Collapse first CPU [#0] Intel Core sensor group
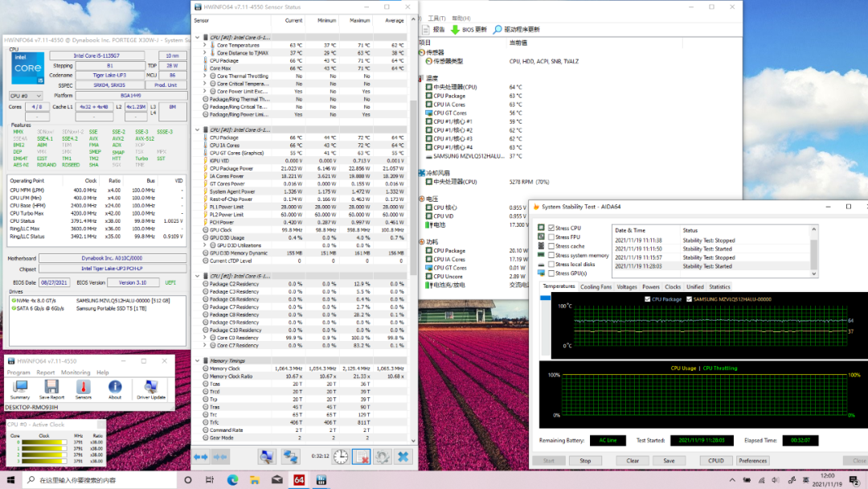The image size is (868, 489). [x=198, y=37]
